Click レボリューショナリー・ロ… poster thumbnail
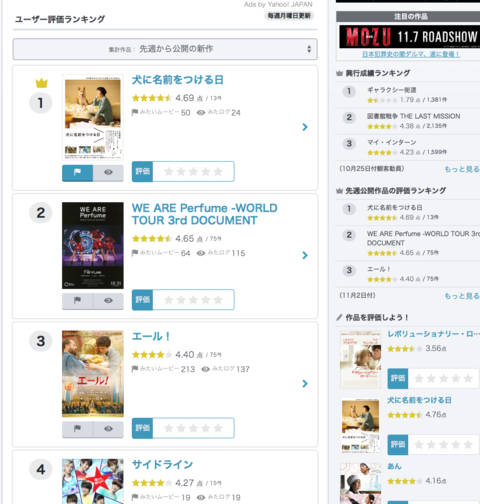Image resolution: width=480 pixels, height=504 pixels. coord(360,359)
